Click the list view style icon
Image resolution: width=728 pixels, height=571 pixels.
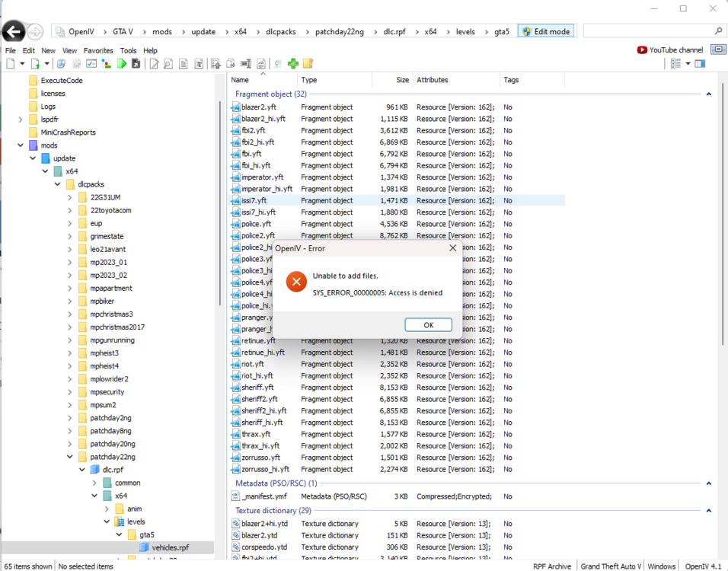pyautogui.click(x=676, y=63)
